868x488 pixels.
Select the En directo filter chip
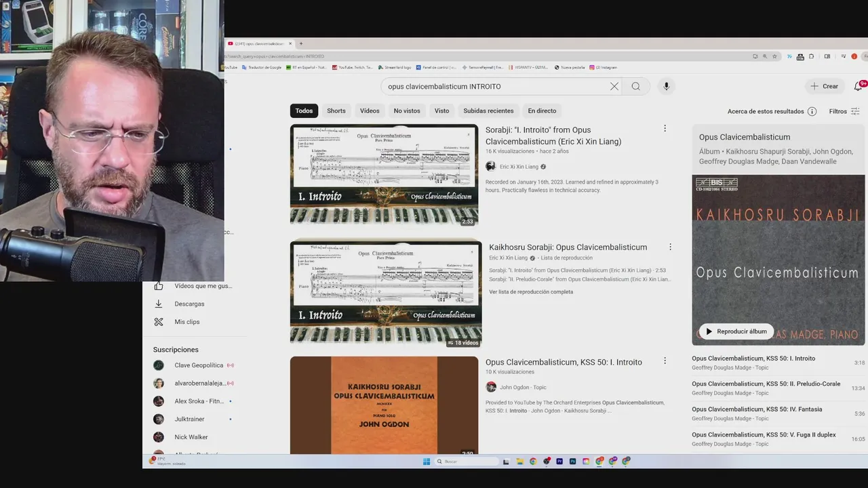(542, 110)
